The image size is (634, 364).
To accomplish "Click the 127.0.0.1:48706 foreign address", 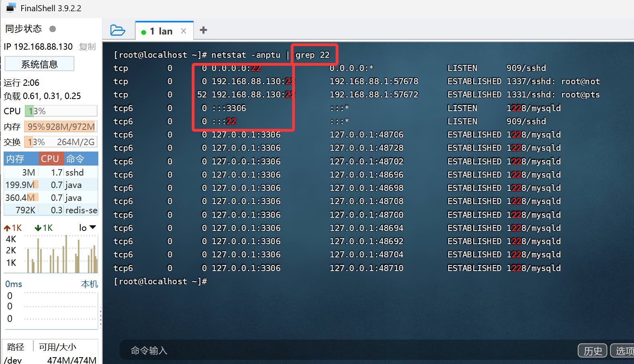I will pos(366,135).
